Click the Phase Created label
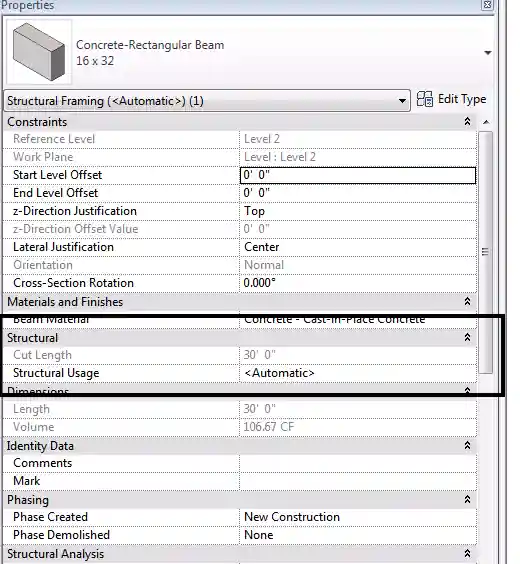Viewport: 520px width, 564px height. tap(50, 517)
